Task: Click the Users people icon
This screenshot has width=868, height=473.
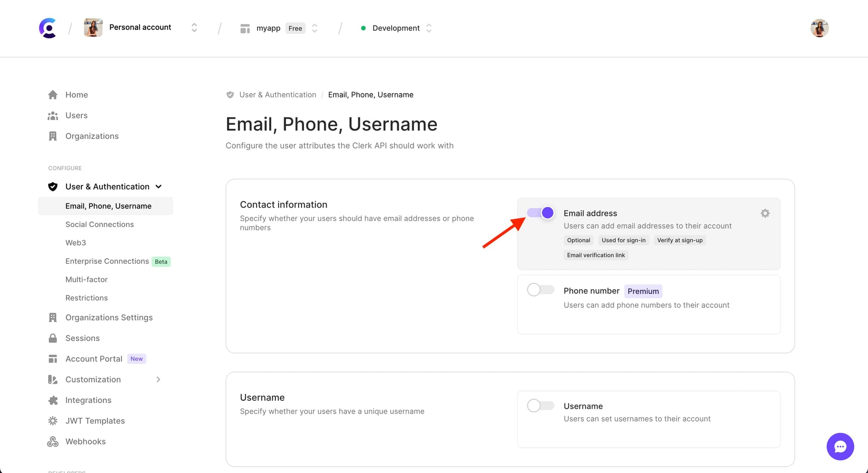Action: pyautogui.click(x=53, y=115)
